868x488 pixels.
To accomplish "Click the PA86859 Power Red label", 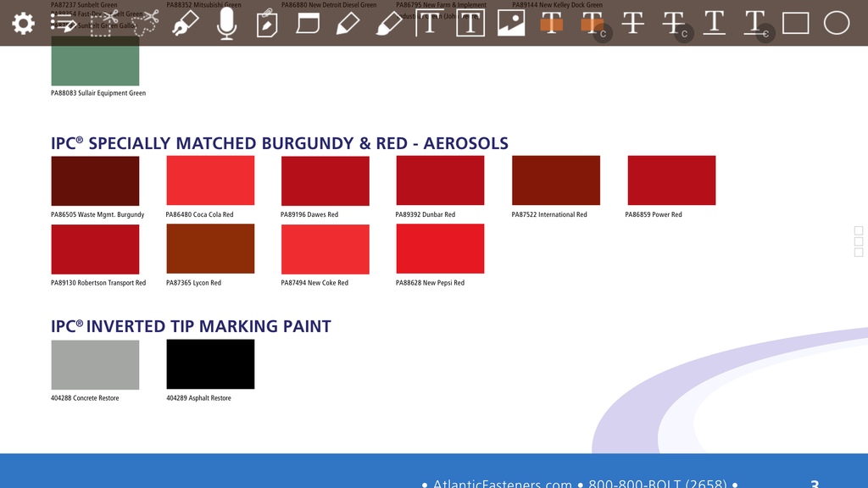I will pos(654,214).
